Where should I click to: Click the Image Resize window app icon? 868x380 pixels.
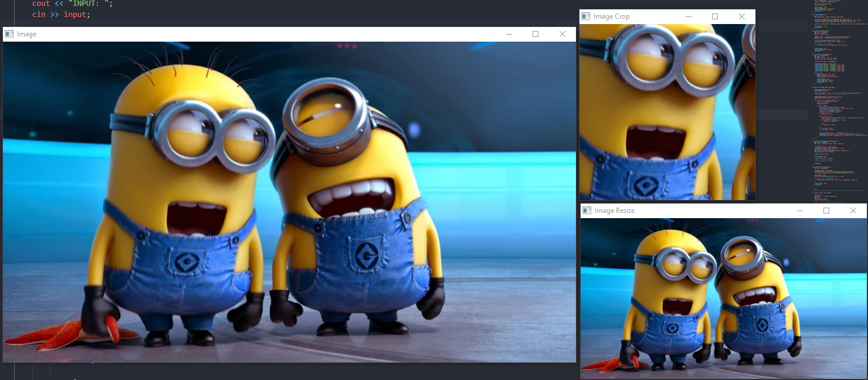pos(586,211)
